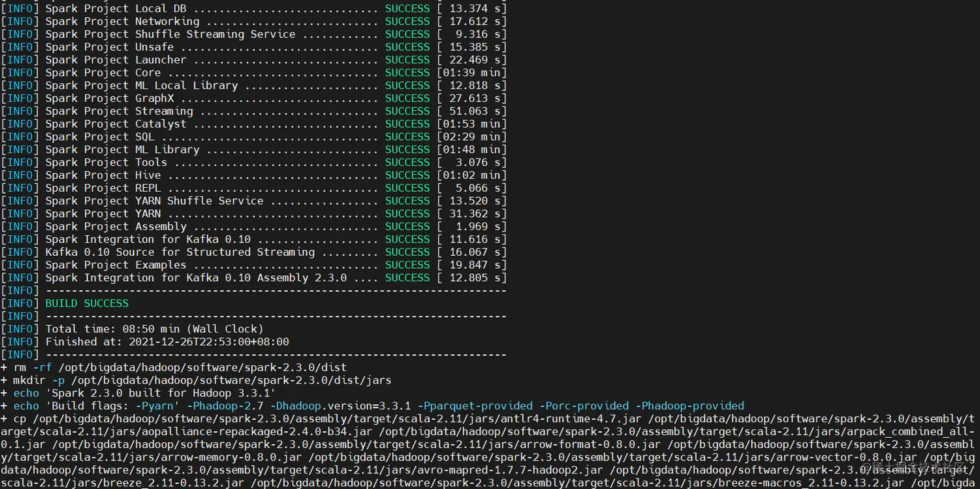This screenshot has height=489, width=980.
Task: Click the ML Library duration '[01:48 min]'
Action: [472, 150]
